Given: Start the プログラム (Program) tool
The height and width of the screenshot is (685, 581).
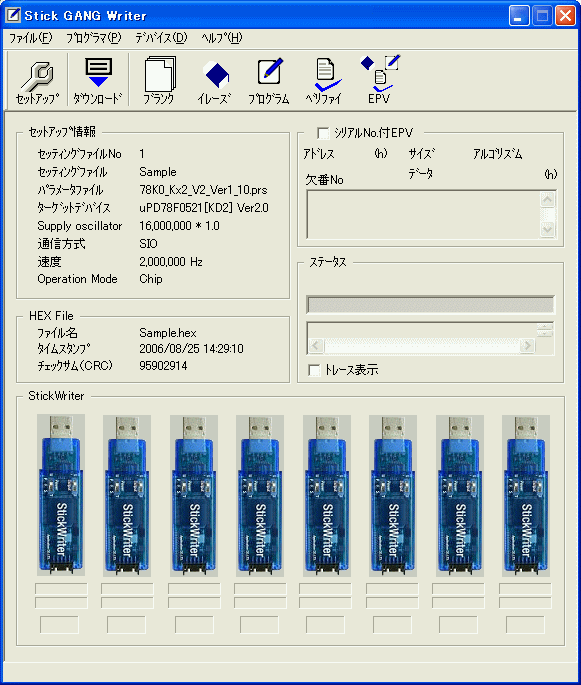Looking at the screenshot, I should pyautogui.click(x=269, y=81).
